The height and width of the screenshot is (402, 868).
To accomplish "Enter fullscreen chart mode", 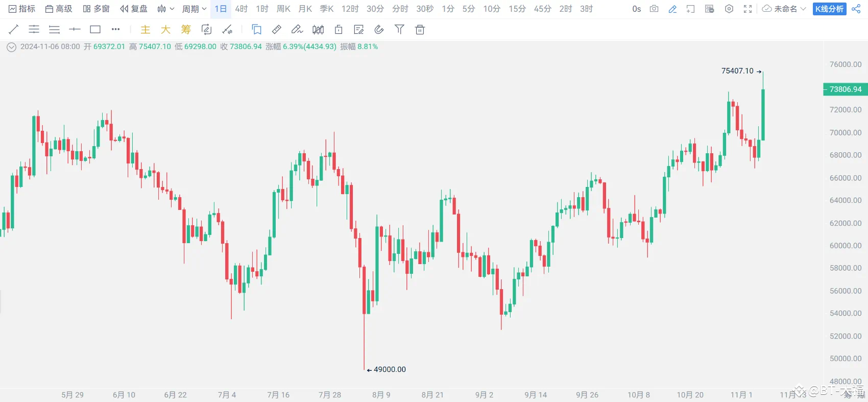I will tap(748, 9).
